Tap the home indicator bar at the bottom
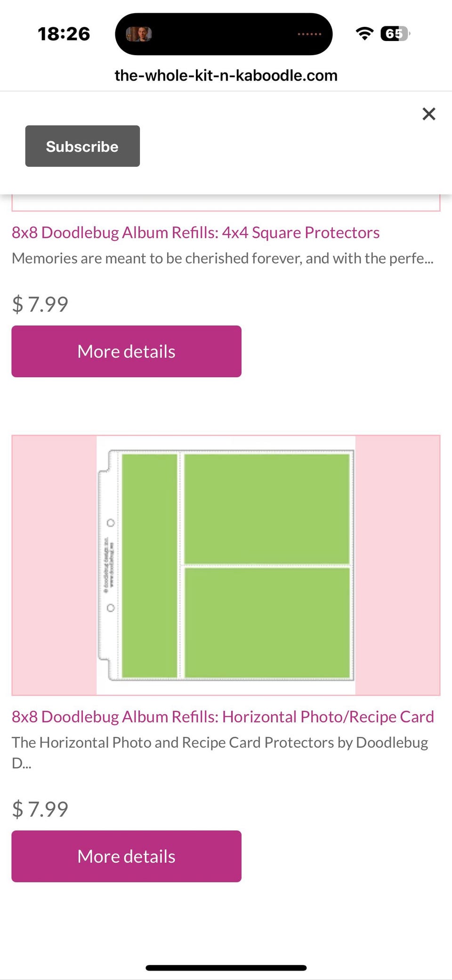Screen dimensions: 452x980 click(x=226, y=968)
